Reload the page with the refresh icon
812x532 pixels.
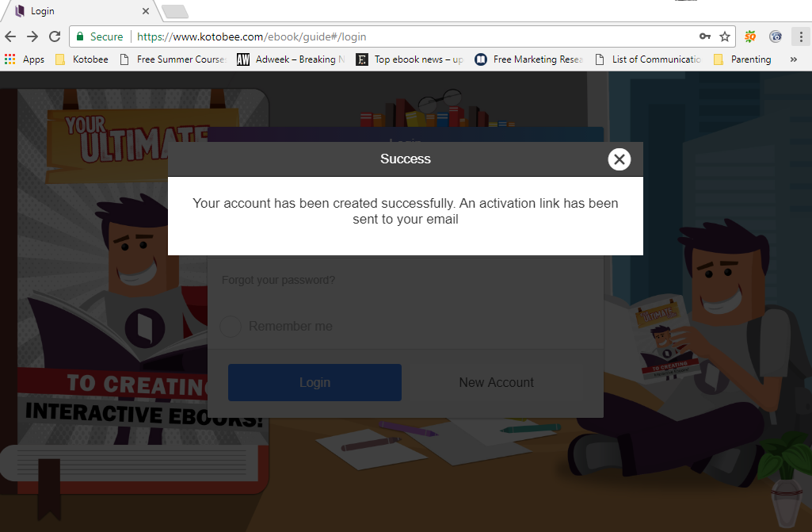pyautogui.click(x=55, y=36)
